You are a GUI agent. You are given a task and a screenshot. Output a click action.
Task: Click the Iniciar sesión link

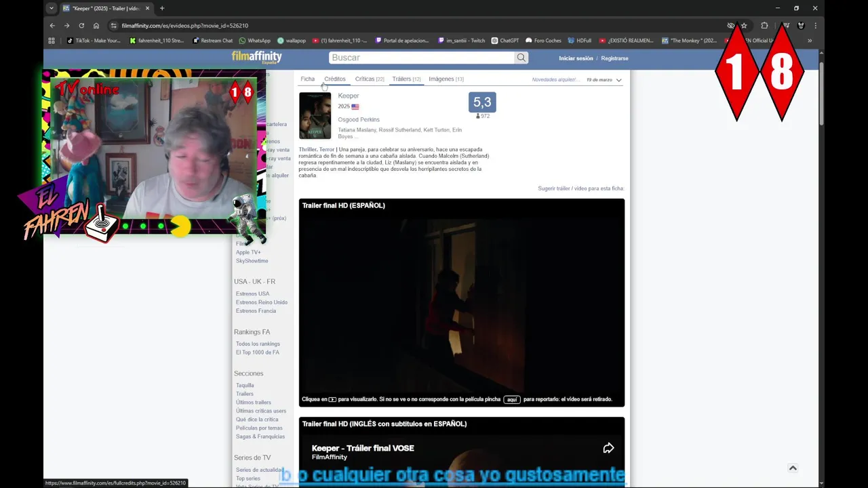pyautogui.click(x=576, y=58)
